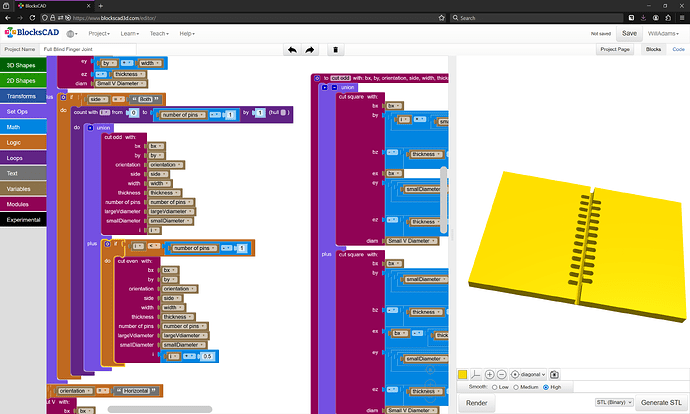Zoom out the 3D view
690x414 pixels.
pos(502,374)
